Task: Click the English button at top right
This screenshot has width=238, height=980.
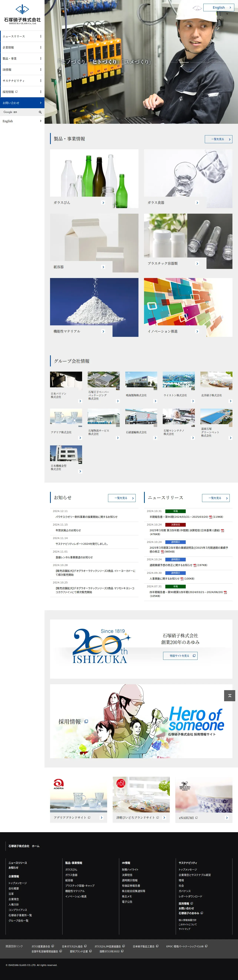Action: 219,8
